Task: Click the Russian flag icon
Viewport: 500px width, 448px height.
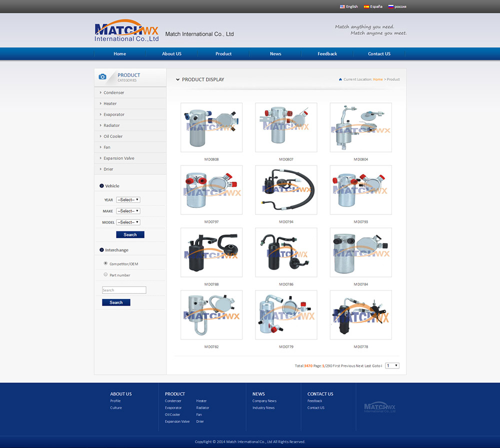Action: tap(391, 6)
